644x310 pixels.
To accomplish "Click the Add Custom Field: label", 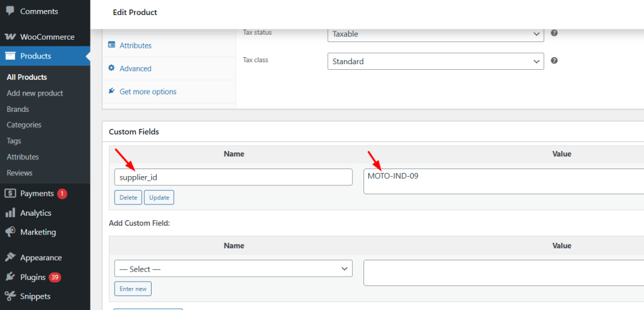I will tap(139, 223).
